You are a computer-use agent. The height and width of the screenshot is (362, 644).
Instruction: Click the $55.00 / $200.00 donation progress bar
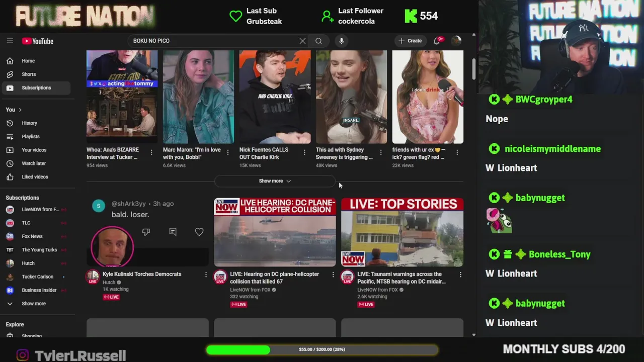click(322, 349)
